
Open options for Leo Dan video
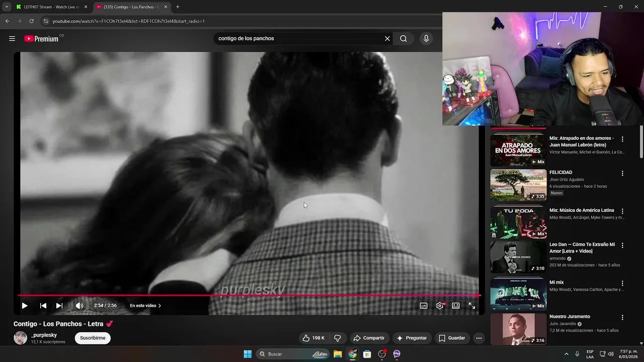[x=622, y=245]
